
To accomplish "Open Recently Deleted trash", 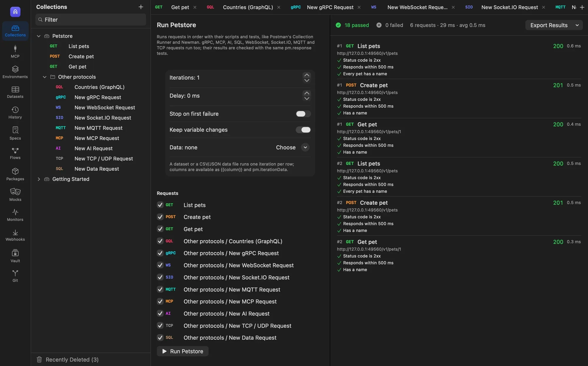I will 68,360.
